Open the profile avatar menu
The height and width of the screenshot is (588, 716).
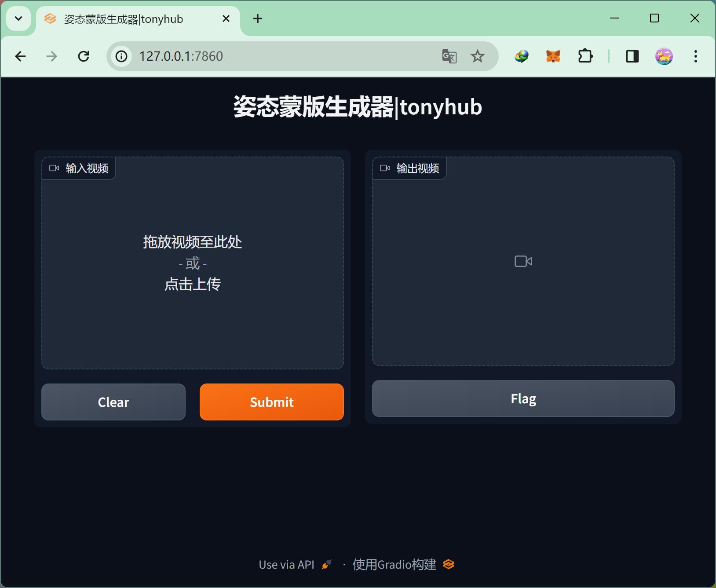(x=664, y=56)
